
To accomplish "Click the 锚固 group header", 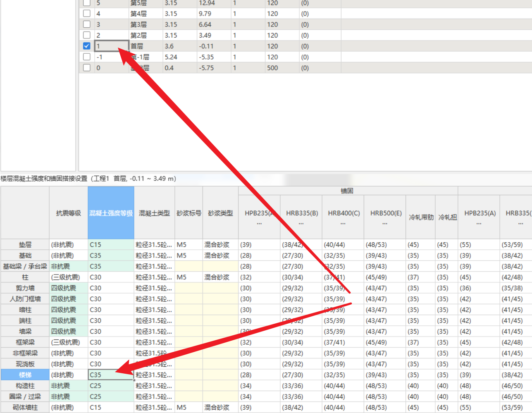I will point(348,191).
